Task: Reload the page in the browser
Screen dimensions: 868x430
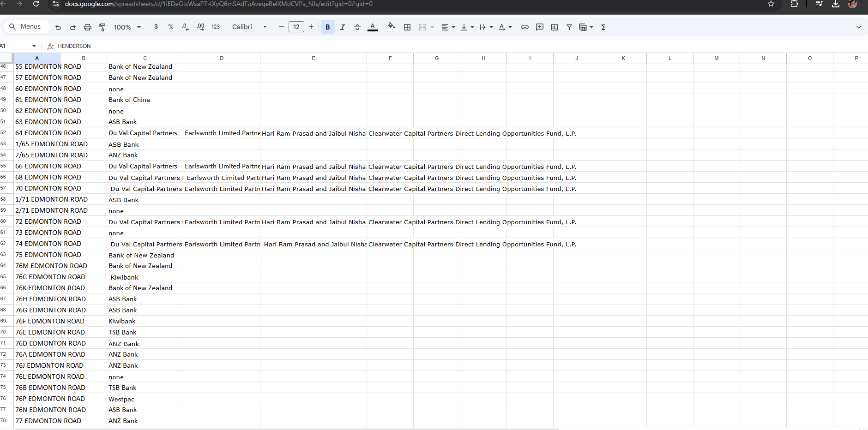Action: click(36, 4)
